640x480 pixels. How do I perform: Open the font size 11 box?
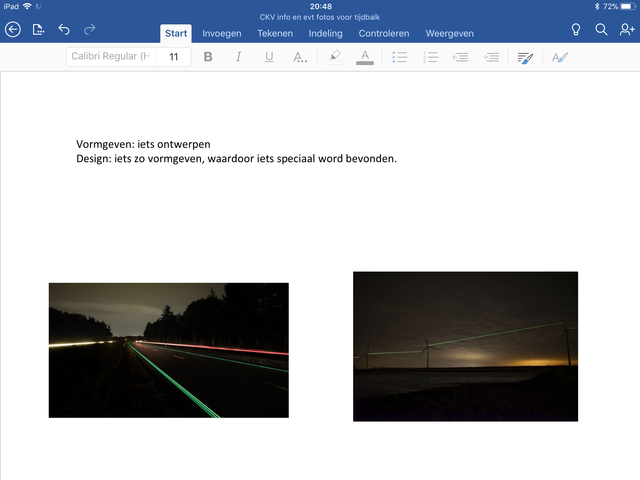(x=173, y=57)
